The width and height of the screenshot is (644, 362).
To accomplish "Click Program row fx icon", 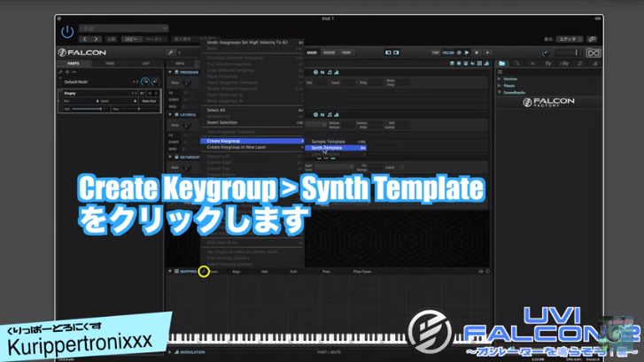I will point(322,73).
